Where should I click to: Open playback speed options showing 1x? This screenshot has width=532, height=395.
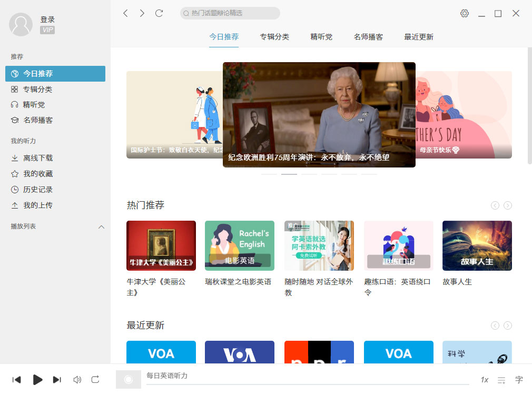[x=485, y=379]
